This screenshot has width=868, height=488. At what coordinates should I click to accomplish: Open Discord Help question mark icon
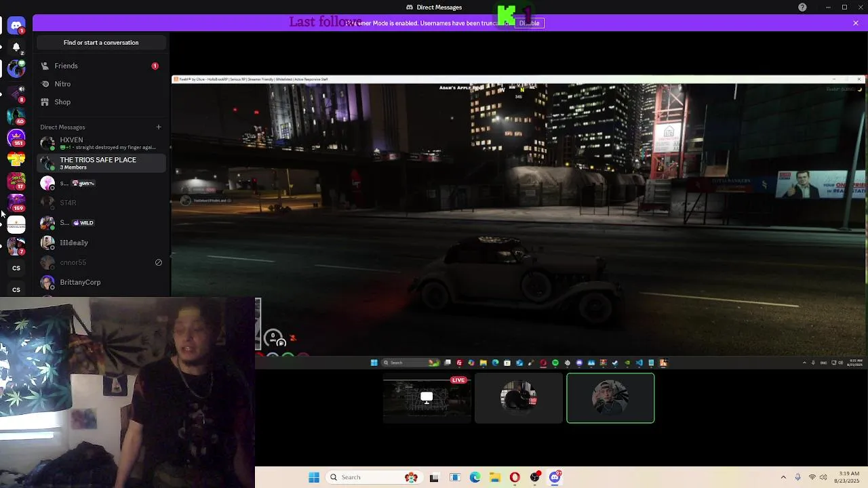[x=802, y=7]
